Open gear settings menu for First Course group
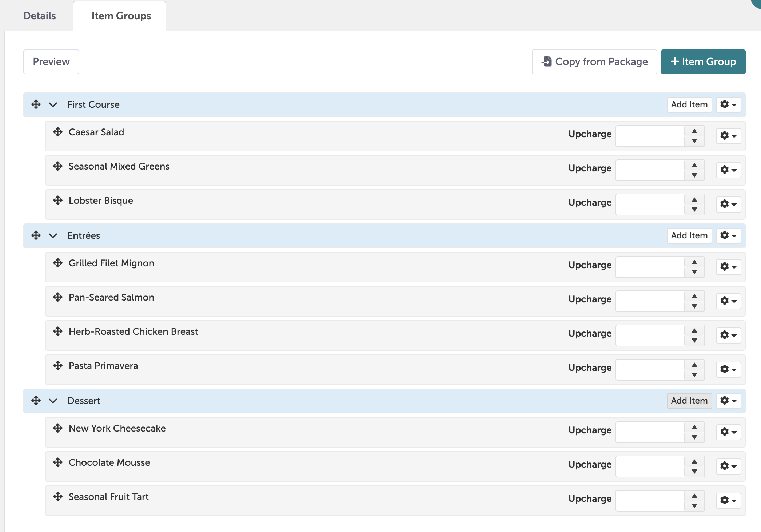 [728, 104]
